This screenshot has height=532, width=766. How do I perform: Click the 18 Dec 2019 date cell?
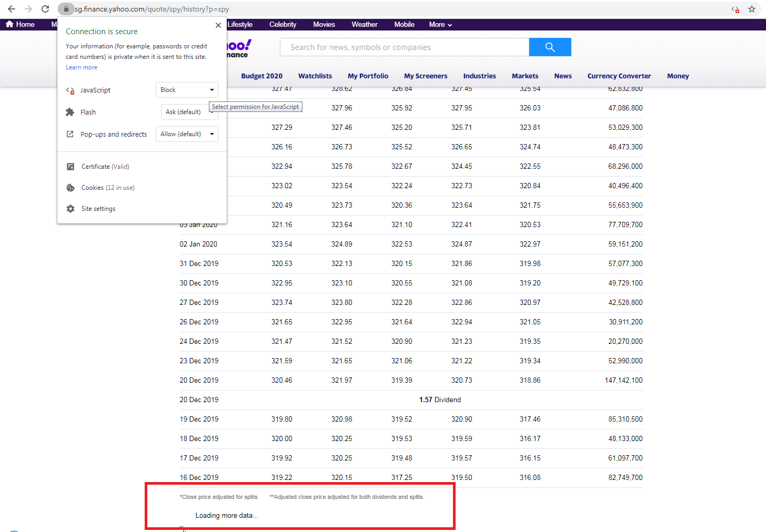(x=199, y=438)
